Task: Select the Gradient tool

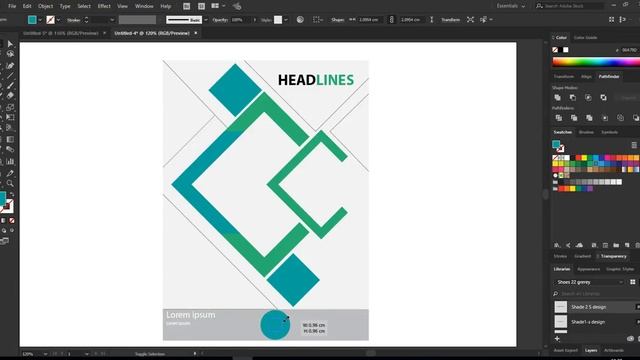Action: [10, 140]
